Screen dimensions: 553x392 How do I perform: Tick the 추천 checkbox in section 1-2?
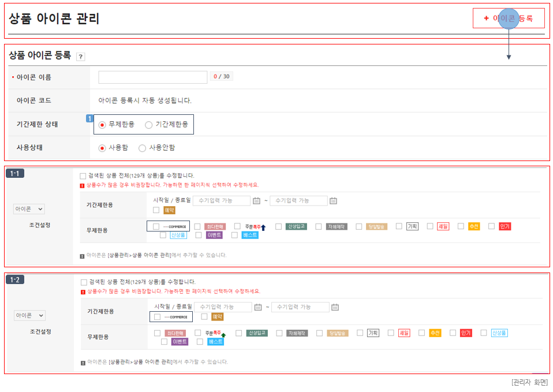click(x=422, y=333)
